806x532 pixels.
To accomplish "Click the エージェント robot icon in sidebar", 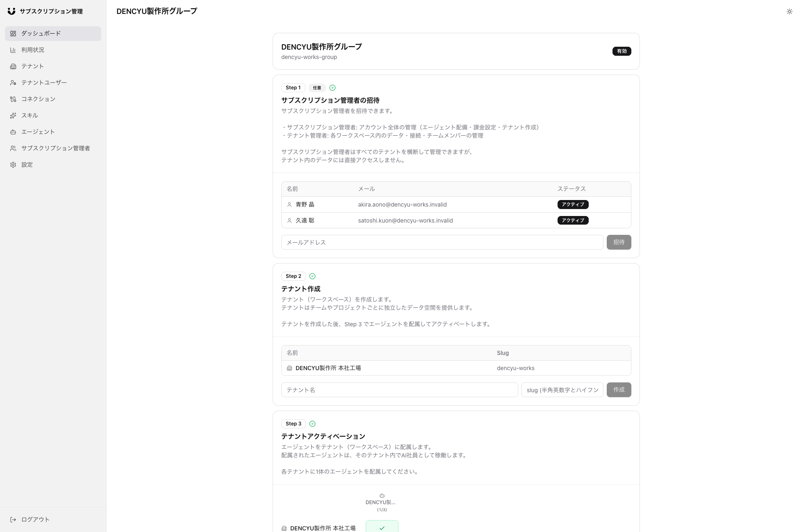I will pos(13,132).
